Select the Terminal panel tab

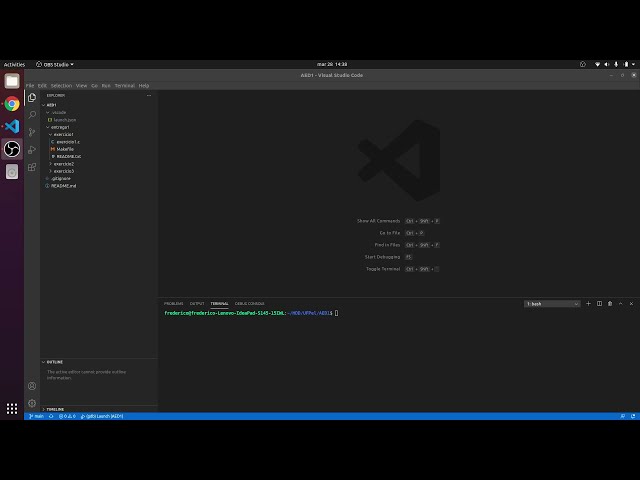tap(219, 304)
